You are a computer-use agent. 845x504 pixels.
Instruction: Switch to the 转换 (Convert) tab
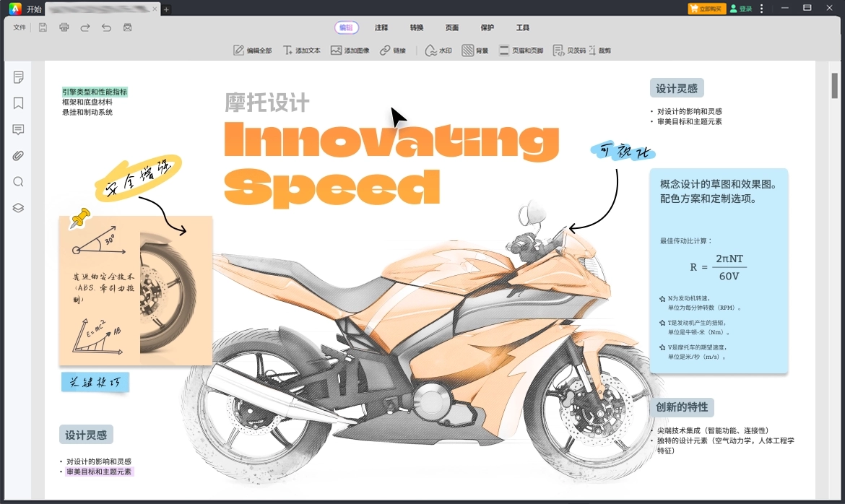click(x=417, y=27)
